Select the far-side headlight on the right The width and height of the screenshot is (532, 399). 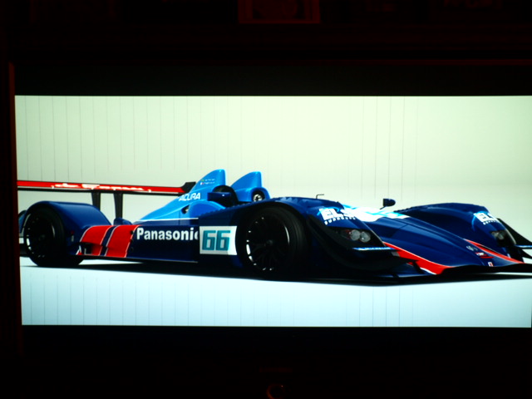point(499,236)
